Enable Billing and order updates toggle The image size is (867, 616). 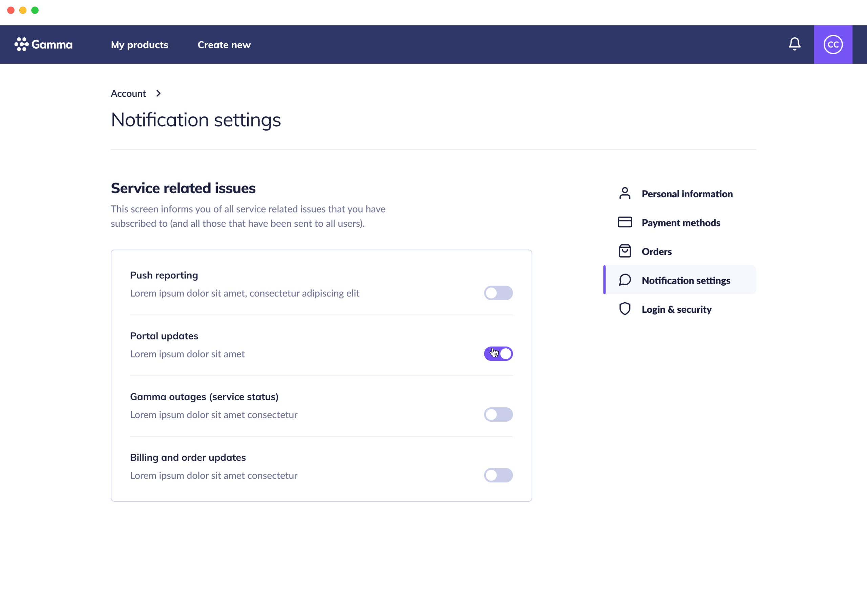498,475
